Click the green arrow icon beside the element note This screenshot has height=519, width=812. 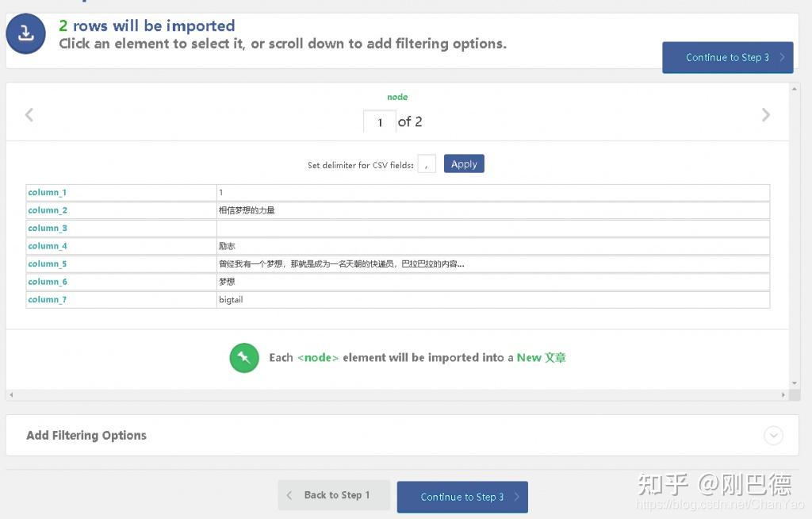click(244, 358)
